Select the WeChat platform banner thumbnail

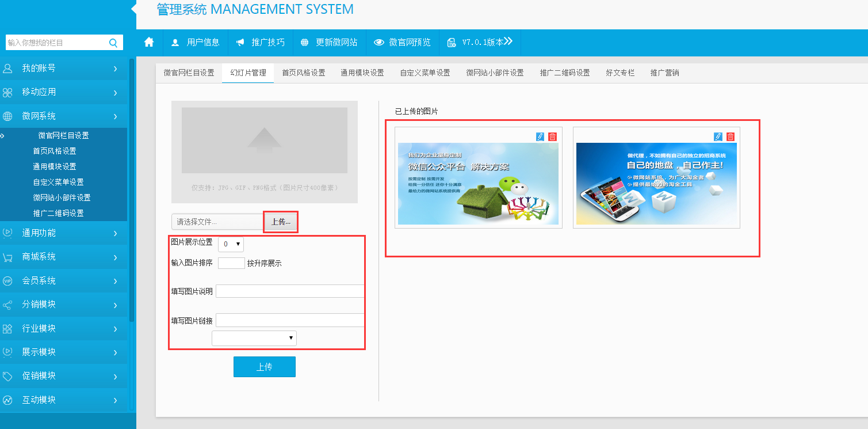tap(478, 184)
